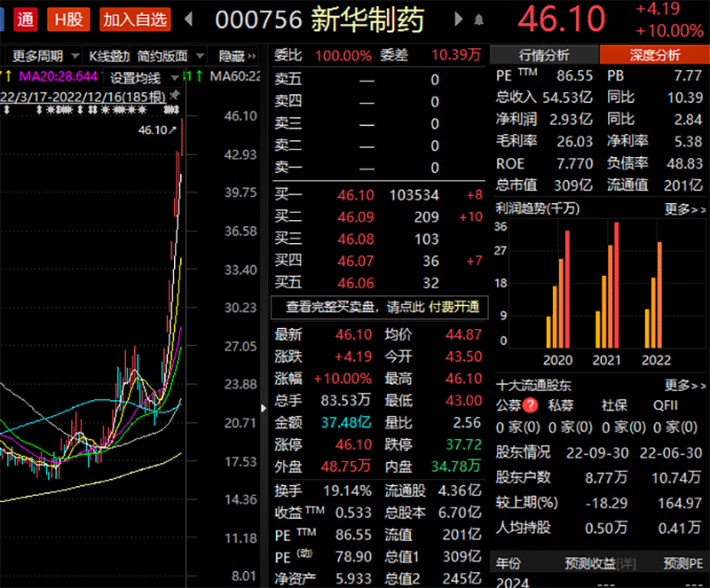Click the 委比 value 100.00%
This screenshot has width=710, height=588.
(x=343, y=56)
